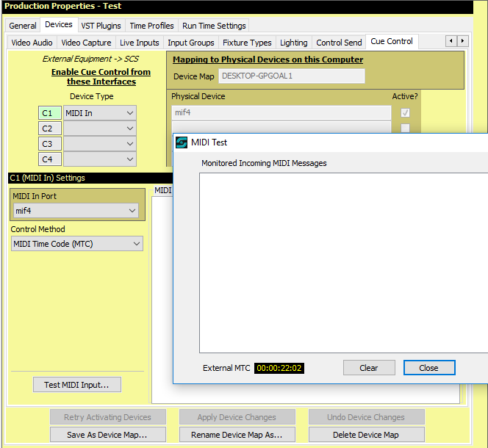This screenshot has height=448, width=488.
Task: Open the Lighting sub-tab
Action: tap(294, 43)
